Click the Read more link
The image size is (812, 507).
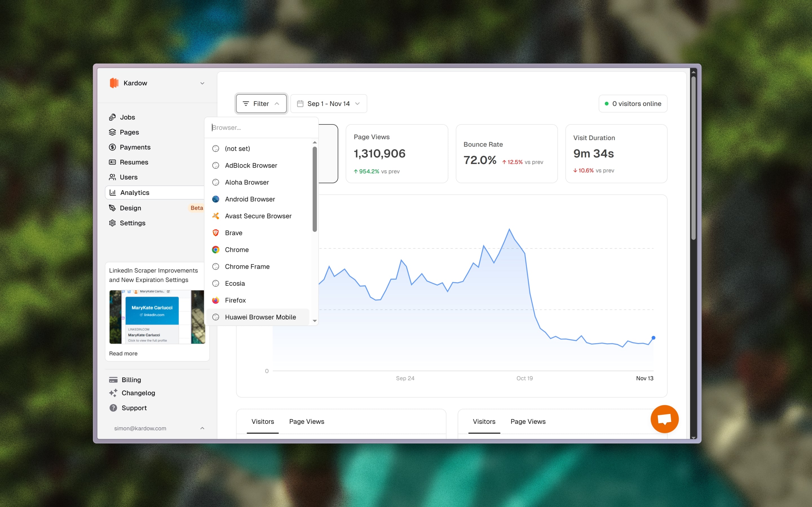[x=123, y=353]
